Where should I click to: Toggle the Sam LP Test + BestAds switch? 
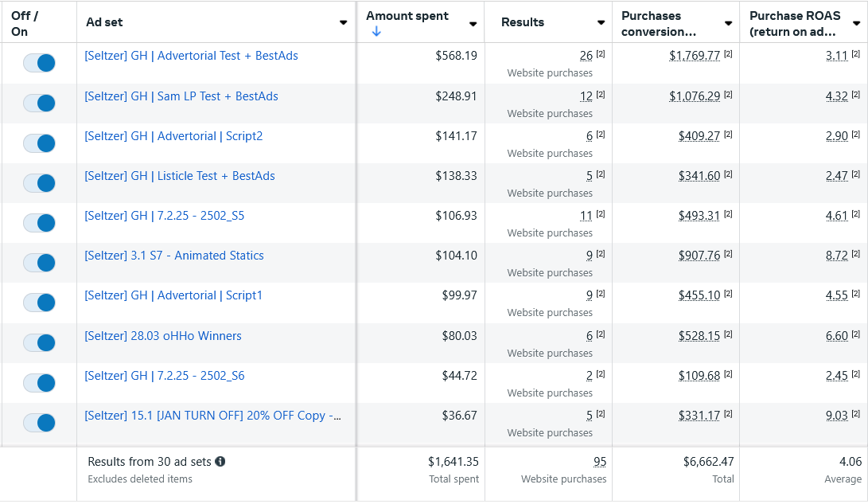click(x=39, y=103)
